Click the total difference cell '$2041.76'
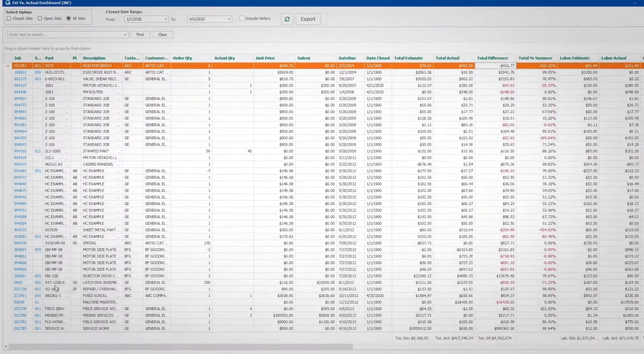The height and width of the screenshot is (354, 644). (x=496, y=73)
